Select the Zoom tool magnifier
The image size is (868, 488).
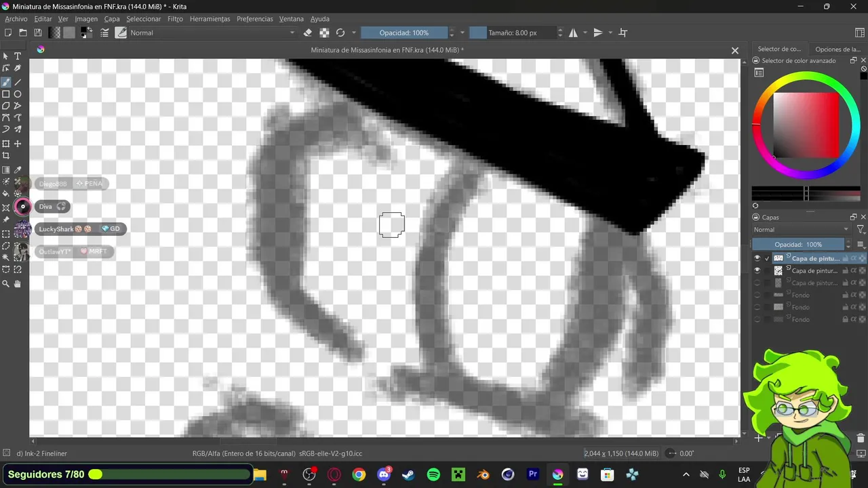[6, 284]
